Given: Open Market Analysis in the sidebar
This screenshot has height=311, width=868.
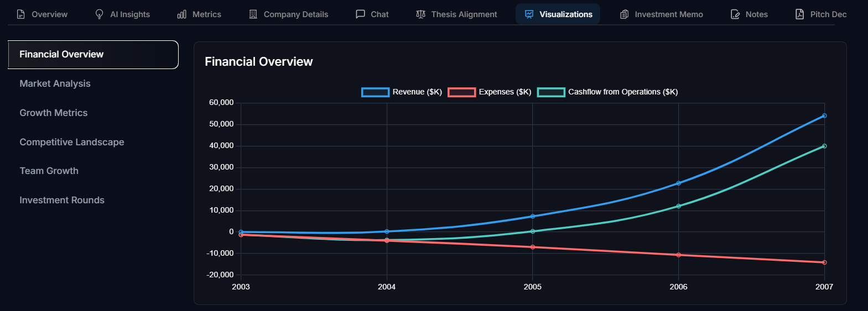Looking at the screenshot, I should pyautogui.click(x=55, y=83).
